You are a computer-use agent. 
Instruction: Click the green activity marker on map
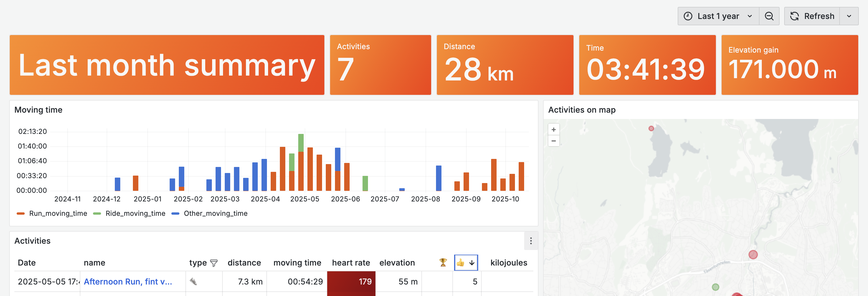[715, 287]
